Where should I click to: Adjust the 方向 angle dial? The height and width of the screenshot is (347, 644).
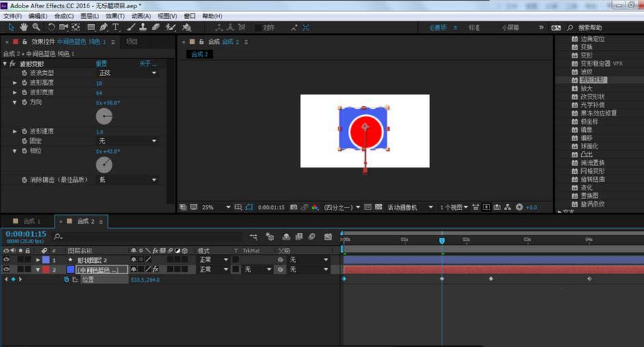(x=104, y=116)
